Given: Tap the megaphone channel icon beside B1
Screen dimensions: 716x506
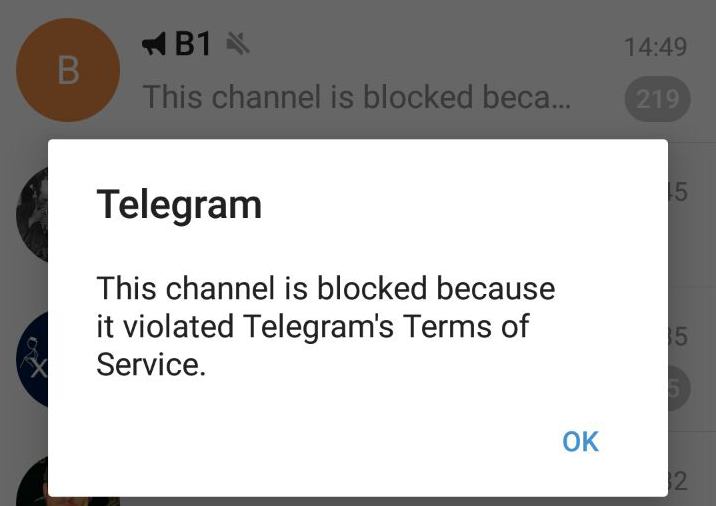Looking at the screenshot, I should tap(154, 45).
